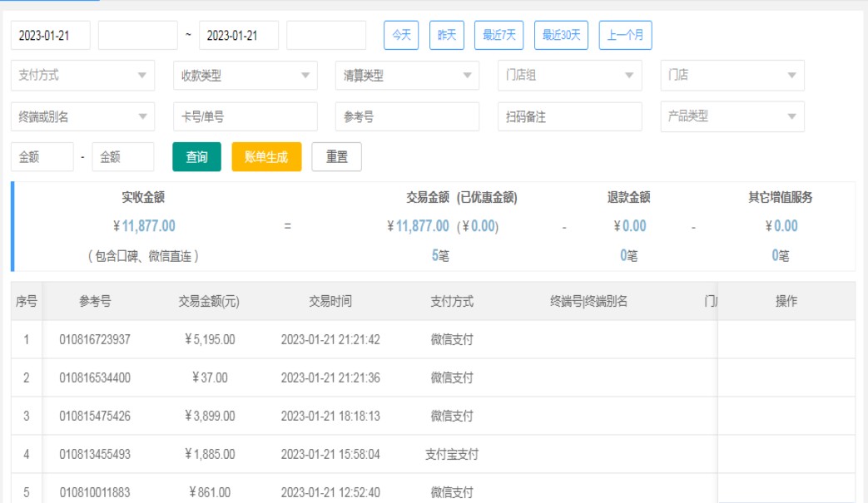Click the 参考号 search field

pos(407,117)
